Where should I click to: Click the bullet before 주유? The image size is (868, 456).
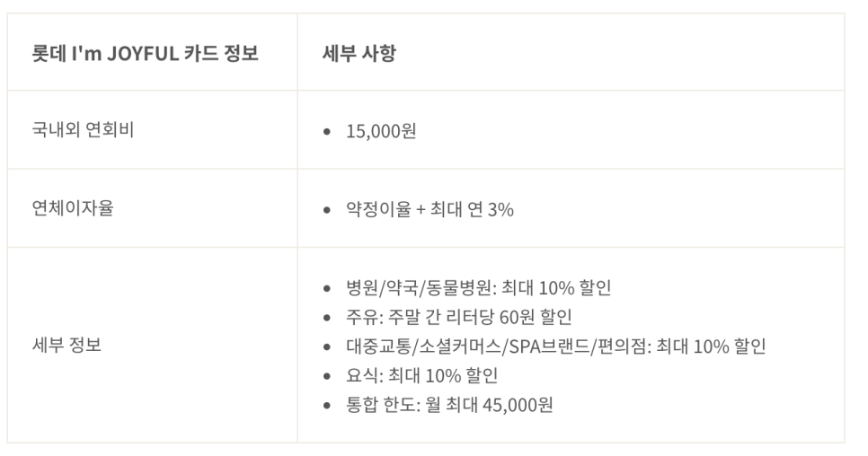(x=327, y=317)
